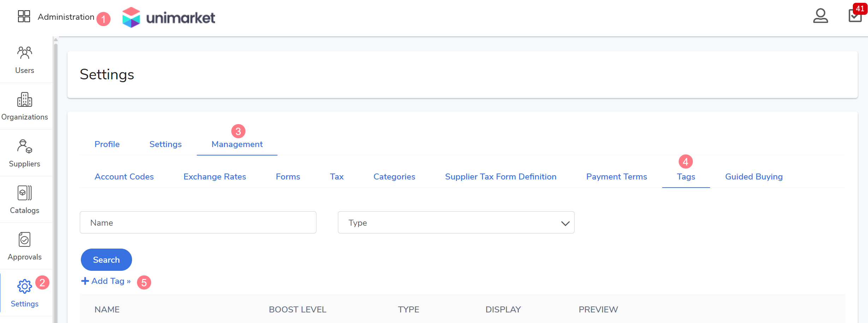Switch to the Profile tab

(107, 144)
